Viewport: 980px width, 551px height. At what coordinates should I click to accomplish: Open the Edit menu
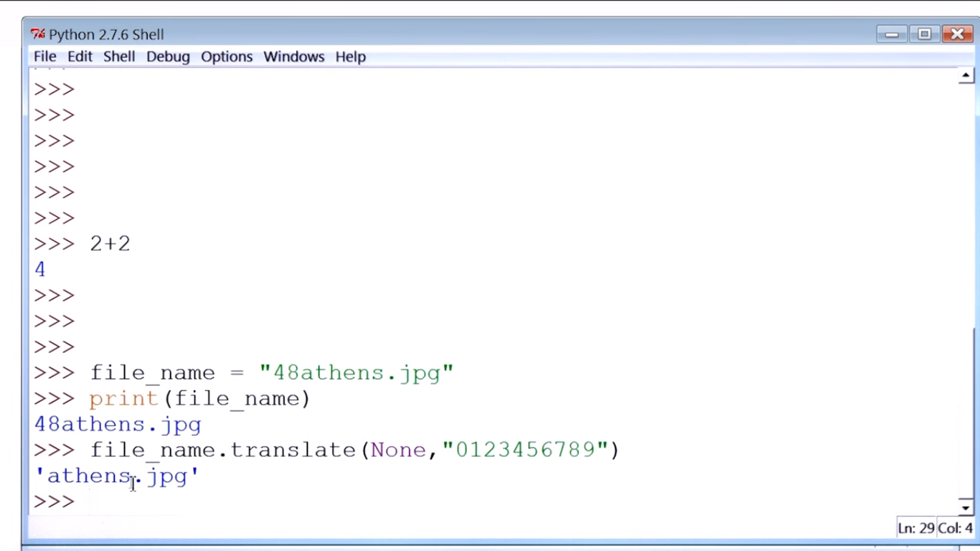point(80,57)
